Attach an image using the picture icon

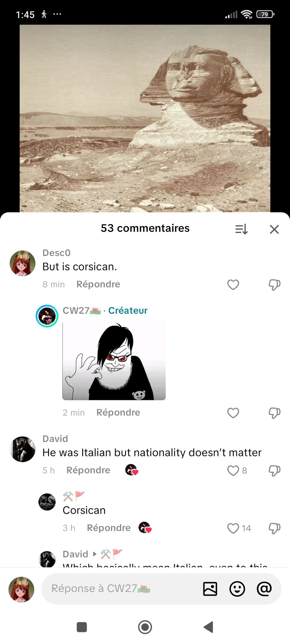pyautogui.click(x=210, y=589)
